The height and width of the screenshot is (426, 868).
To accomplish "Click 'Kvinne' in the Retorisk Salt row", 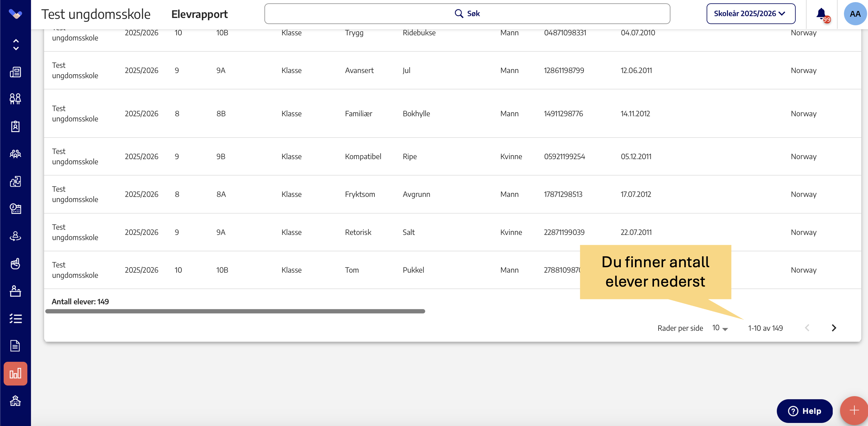I will 511,232.
